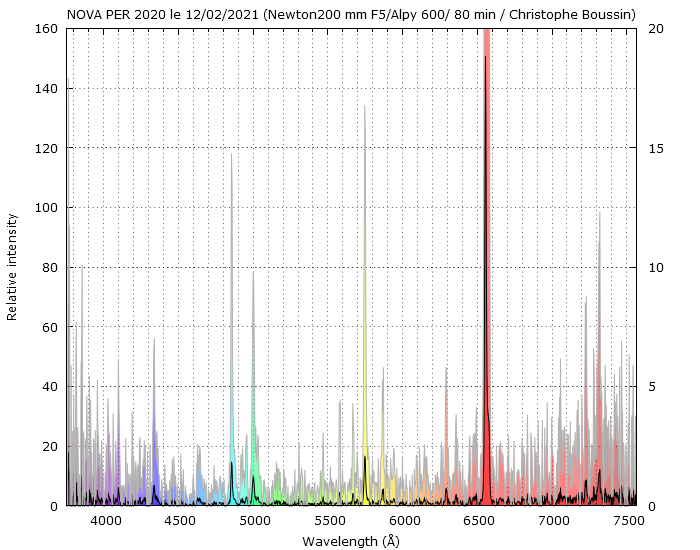This screenshot has height=550, width=700.
Task: Click the 100 label on left axis
Action: (x=46, y=208)
